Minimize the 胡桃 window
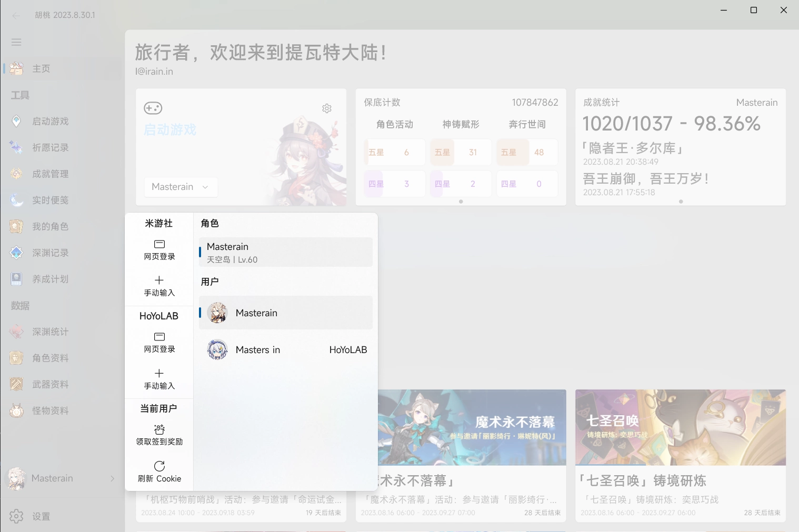 (x=724, y=10)
